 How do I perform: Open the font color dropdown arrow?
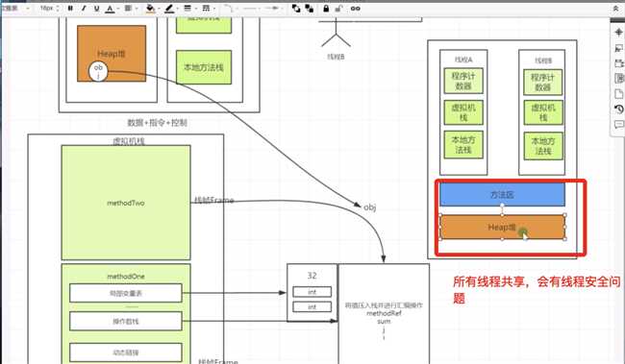pos(118,9)
